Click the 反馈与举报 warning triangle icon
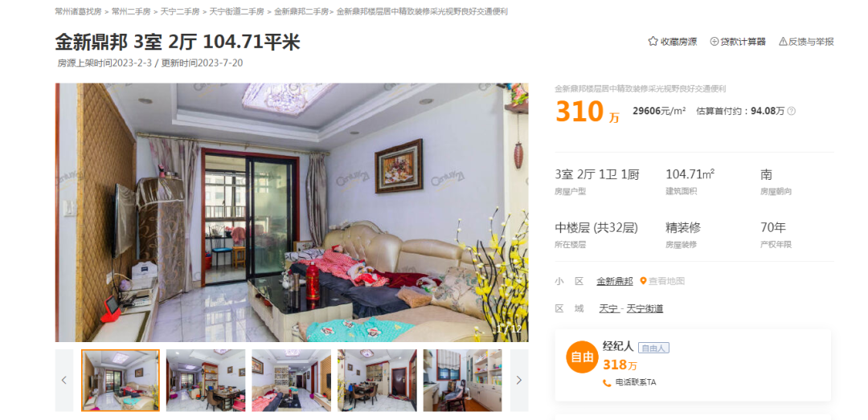Screen dimensions: 868x420 tap(783, 42)
